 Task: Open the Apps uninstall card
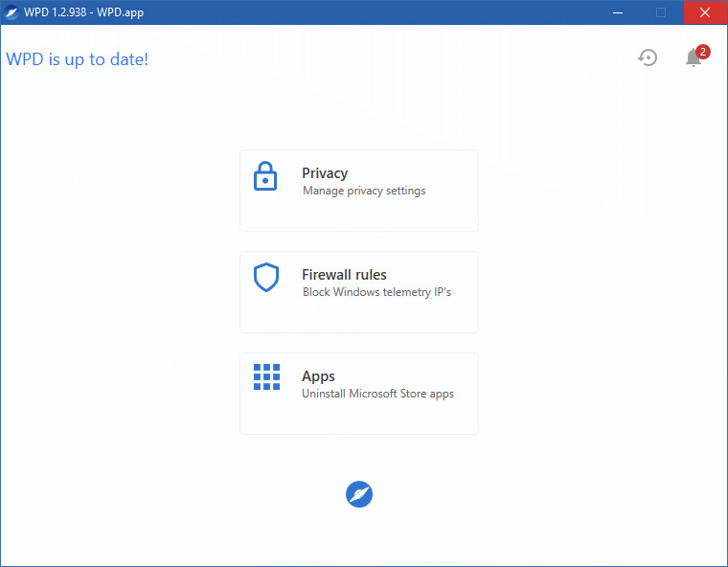359,394
